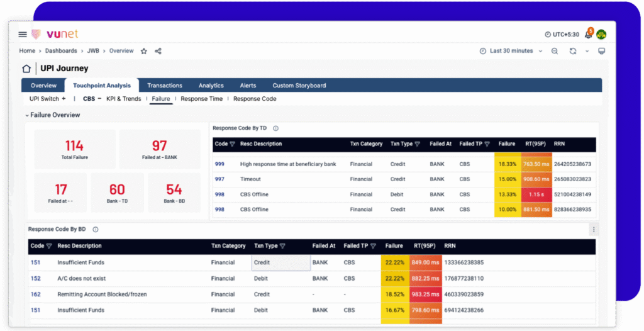Click the share dashboard icon
This screenshot has height=331, width=644.
(x=158, y=51)
